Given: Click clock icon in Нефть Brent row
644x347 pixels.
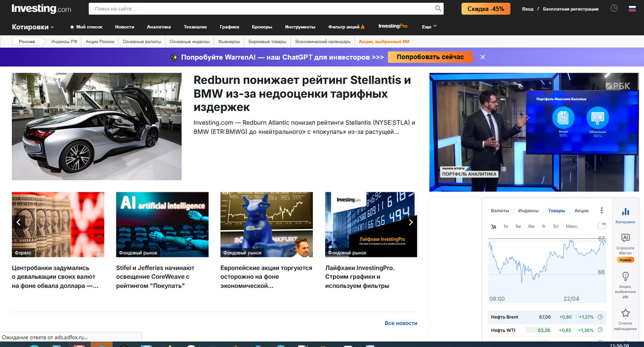Looking at the screenshot, I should pyautogui.click(x=601, y=317).
